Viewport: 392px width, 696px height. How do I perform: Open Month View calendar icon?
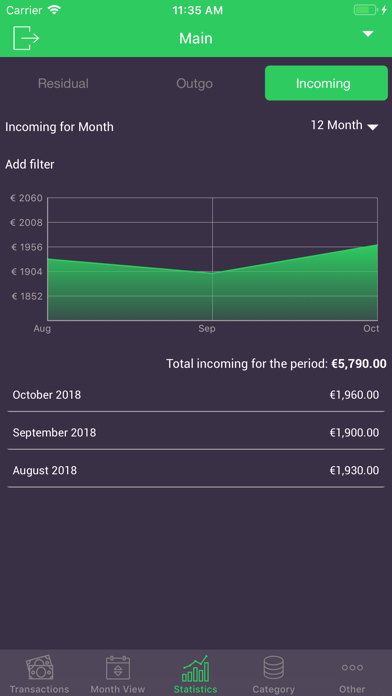118,668
